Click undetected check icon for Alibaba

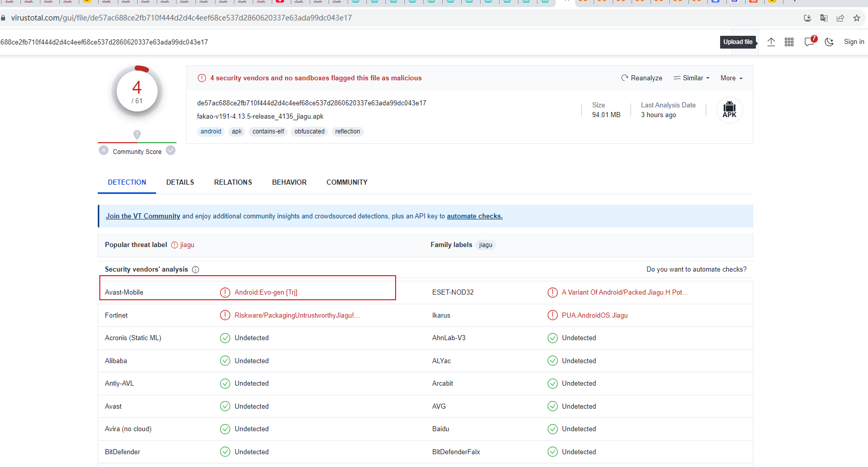225,361
